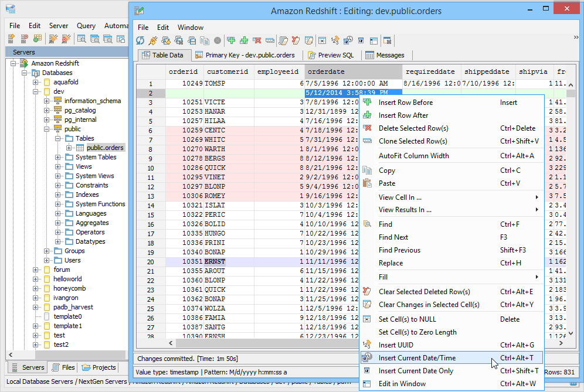Click the Insert Row After toolbar icon
This screenshot has width=584, height=392.
(244, 40)
